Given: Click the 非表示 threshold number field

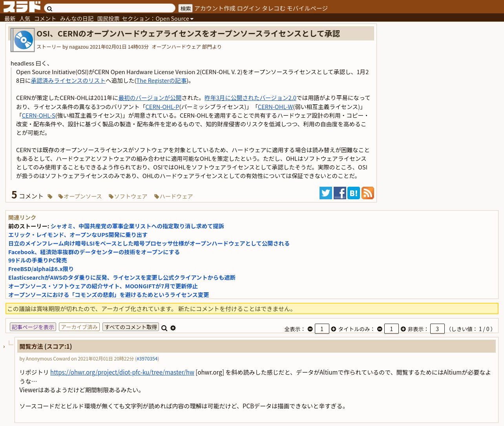Looking at the screenshot, I should click(437, 329).
